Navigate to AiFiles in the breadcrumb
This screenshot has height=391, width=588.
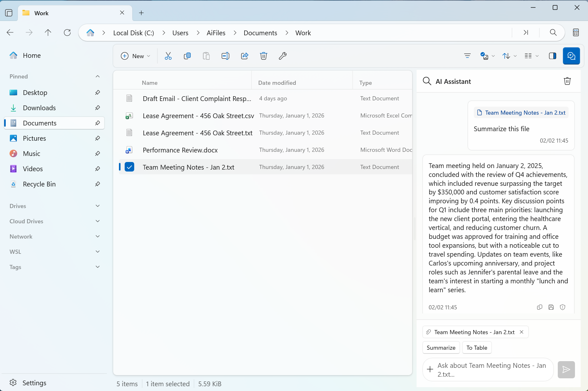pos(216,33)
